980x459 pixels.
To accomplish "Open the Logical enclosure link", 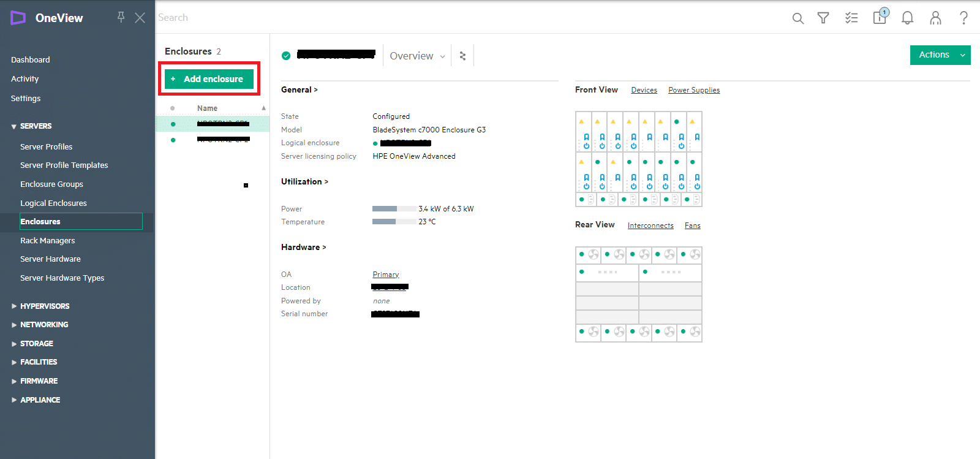I will coord(405,143).
